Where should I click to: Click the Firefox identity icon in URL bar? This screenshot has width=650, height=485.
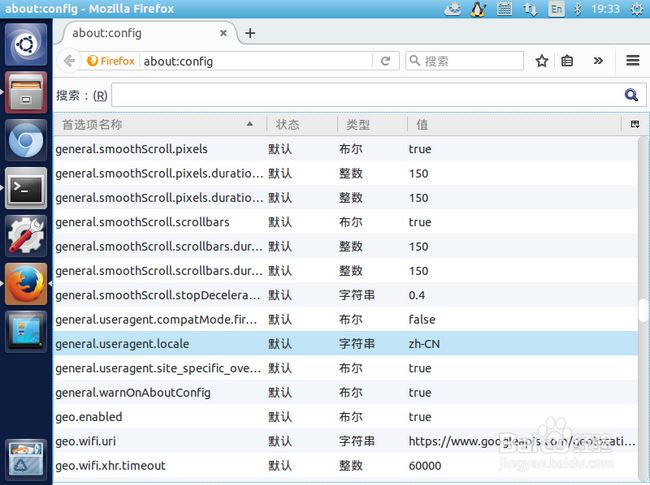[111, 61]
